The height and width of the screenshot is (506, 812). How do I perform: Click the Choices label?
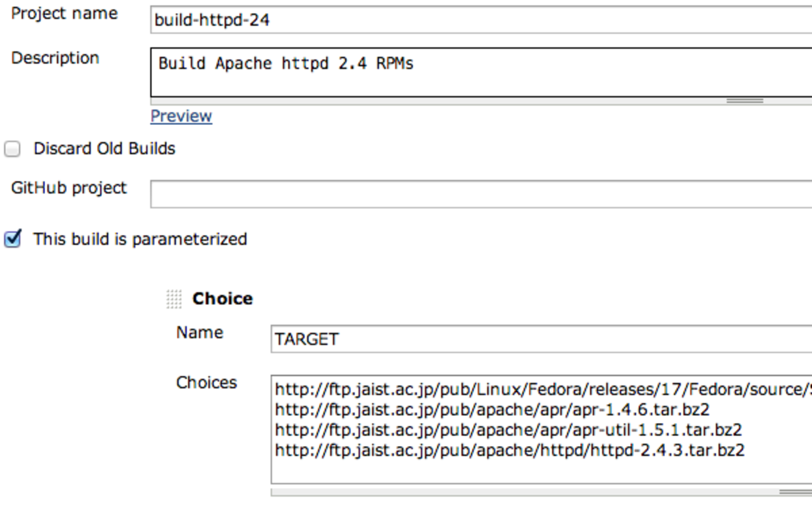point(206,382)
